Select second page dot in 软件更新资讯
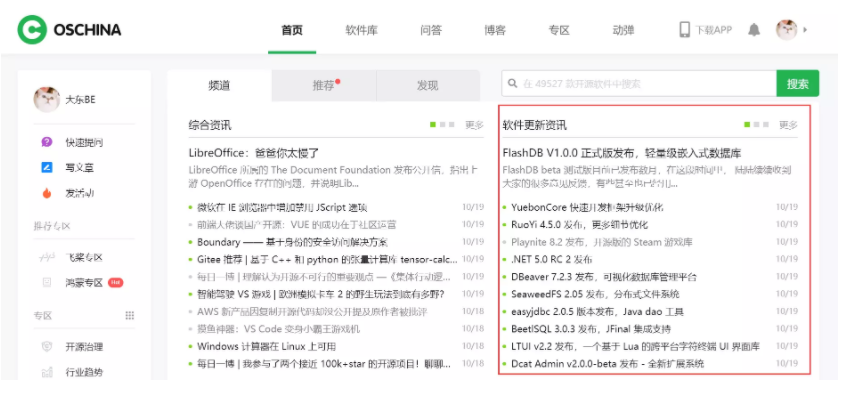 coord(757,125)
